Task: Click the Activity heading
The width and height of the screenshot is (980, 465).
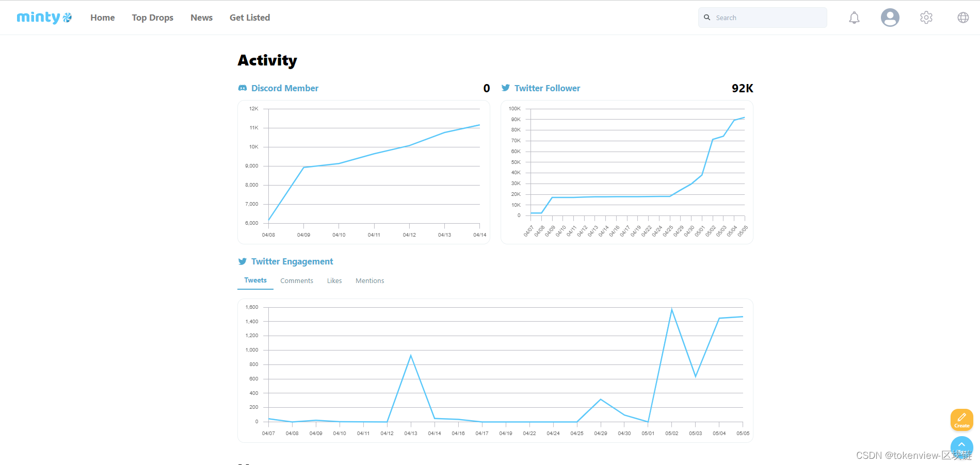Action: (x=267, y=61)
